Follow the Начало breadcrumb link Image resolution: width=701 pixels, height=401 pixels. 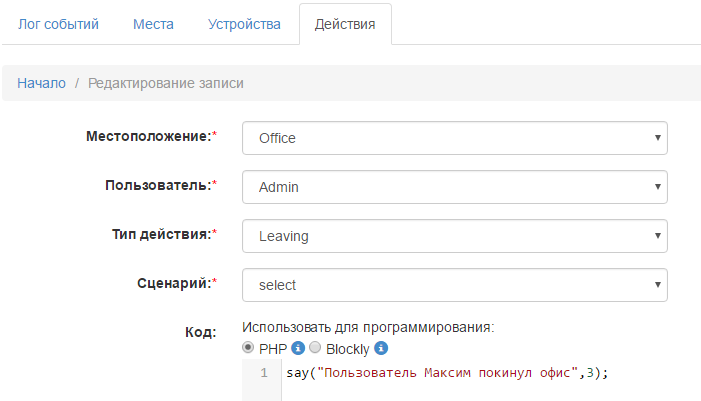(x=41, y=83)
